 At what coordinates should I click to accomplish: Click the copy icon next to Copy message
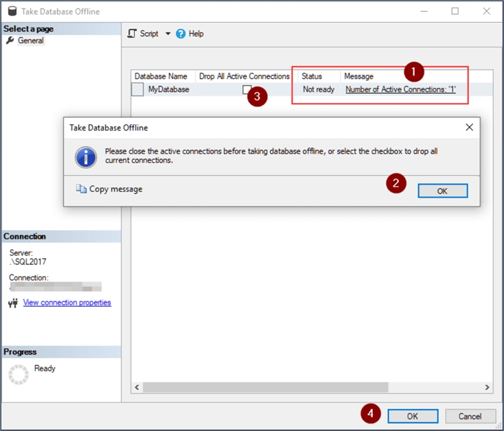click(81, 189)
